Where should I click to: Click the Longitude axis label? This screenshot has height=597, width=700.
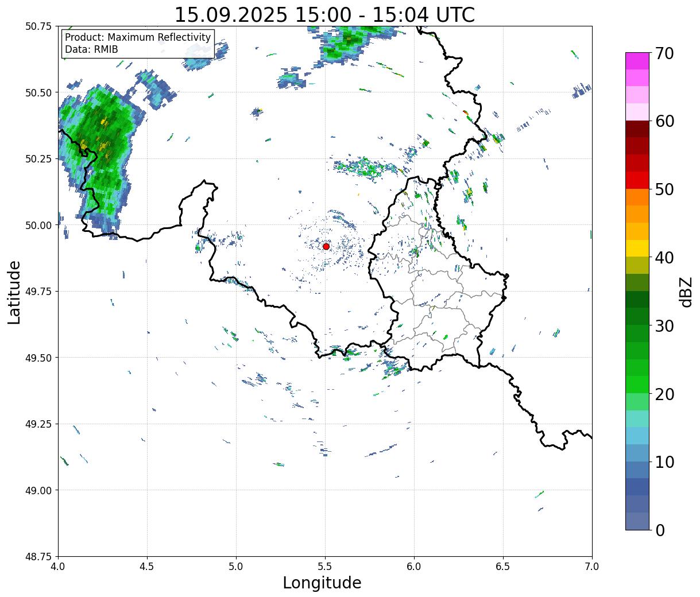(322, 583)
